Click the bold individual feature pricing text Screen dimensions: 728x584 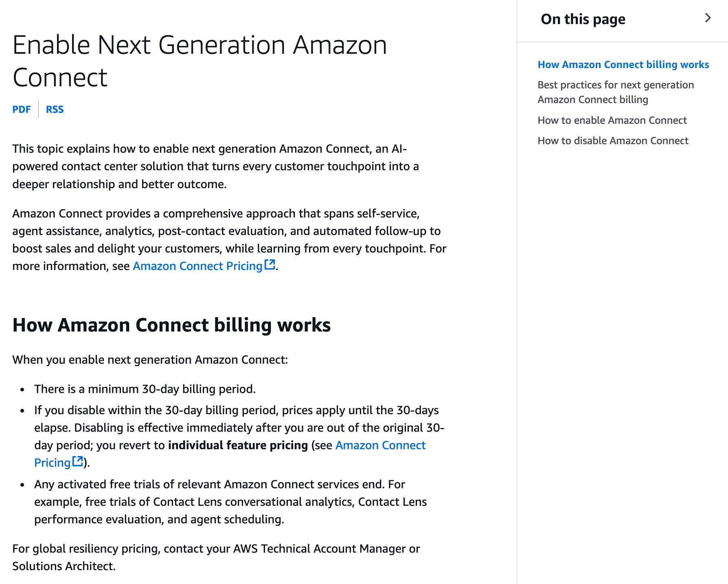point(238,445)
